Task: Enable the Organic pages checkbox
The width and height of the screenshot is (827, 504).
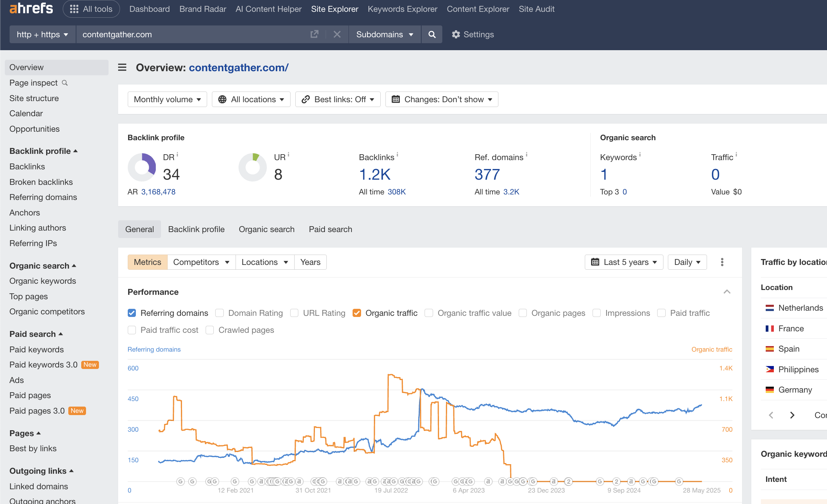Action: point(523,313)
